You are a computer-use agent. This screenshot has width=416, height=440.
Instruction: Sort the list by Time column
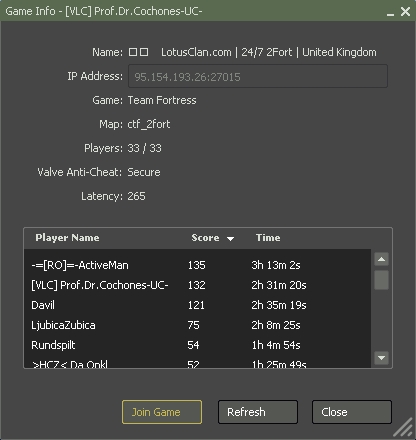click(268, 238)
